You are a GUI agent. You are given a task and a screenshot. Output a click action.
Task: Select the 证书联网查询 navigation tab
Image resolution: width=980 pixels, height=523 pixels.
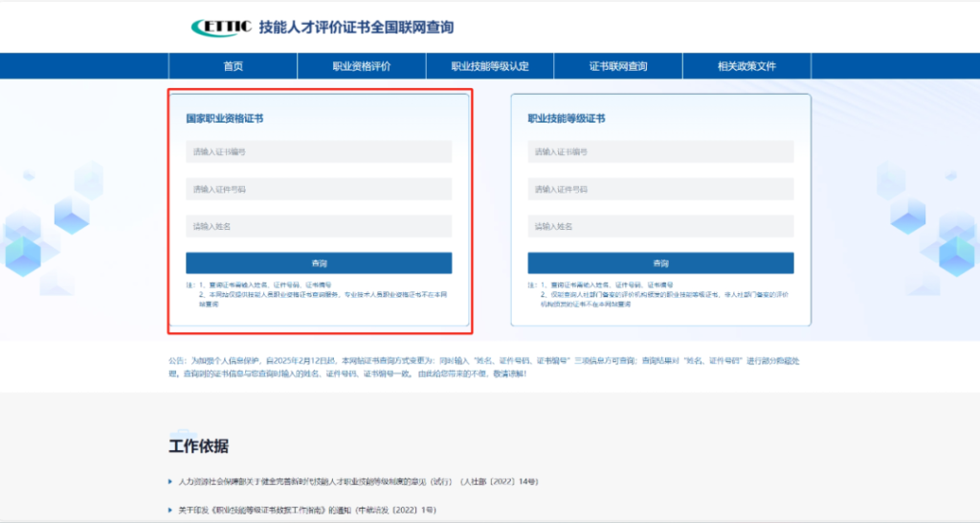(x=618, y=66)
